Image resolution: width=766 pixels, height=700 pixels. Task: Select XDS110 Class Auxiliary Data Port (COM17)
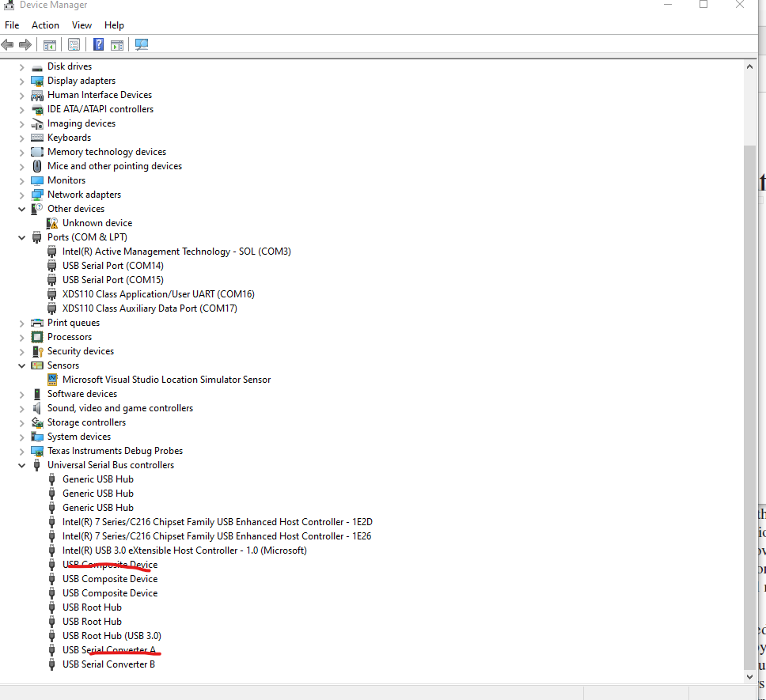(150, 308)
